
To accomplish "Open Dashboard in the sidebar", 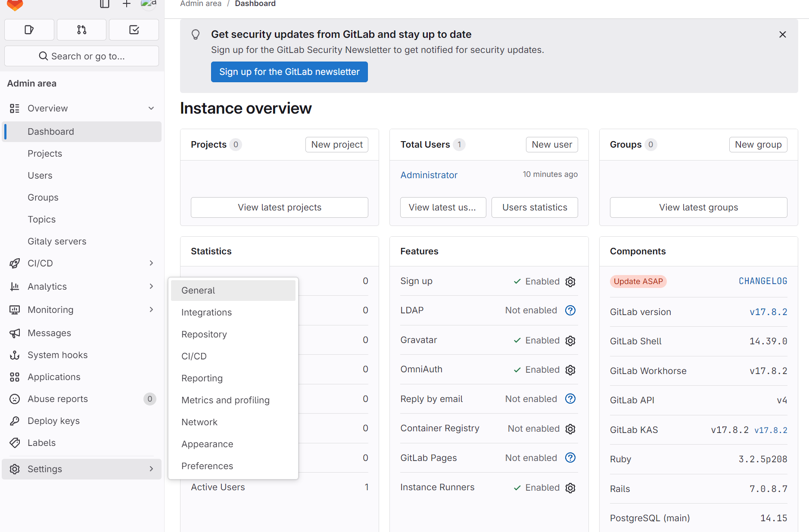I will [82, 132].
